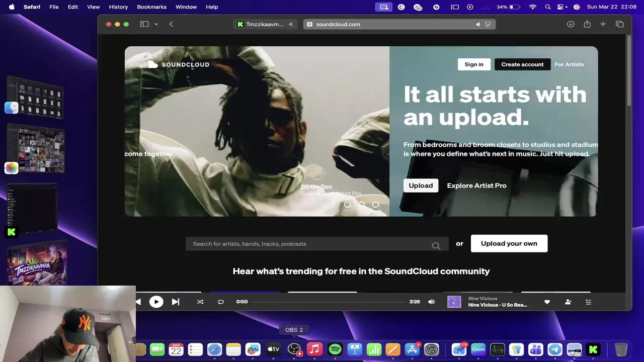The width and height of the screenshot is (644, 362).
Task: Open a new Safari tab with the plus
Action: coord(603,24)
